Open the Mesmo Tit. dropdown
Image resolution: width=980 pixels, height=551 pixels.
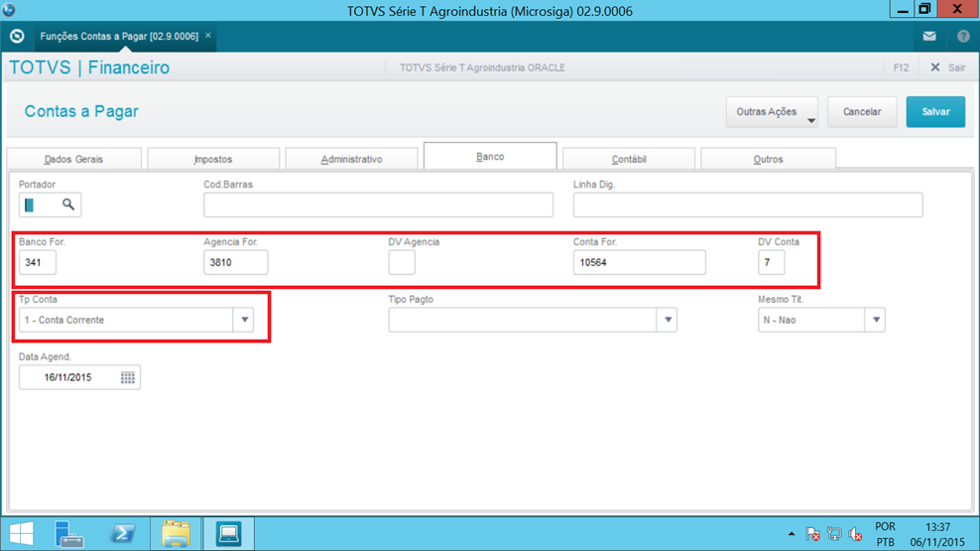[x=875, y=320]
